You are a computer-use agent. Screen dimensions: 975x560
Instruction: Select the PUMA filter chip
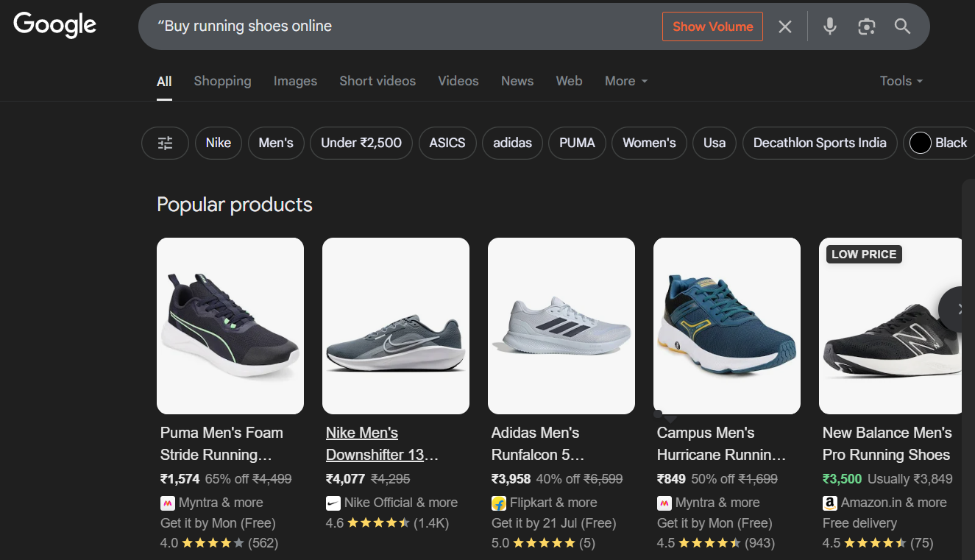(x=577, y=143)
